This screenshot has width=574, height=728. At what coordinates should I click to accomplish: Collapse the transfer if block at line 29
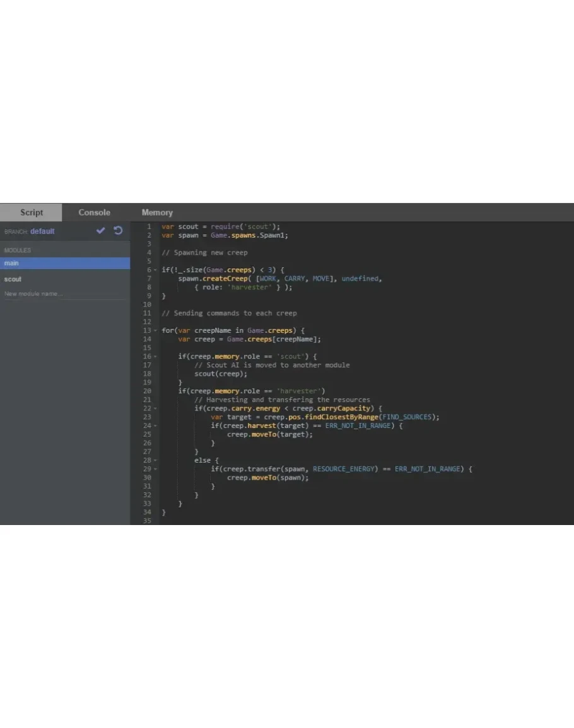[x=155, y=470]
